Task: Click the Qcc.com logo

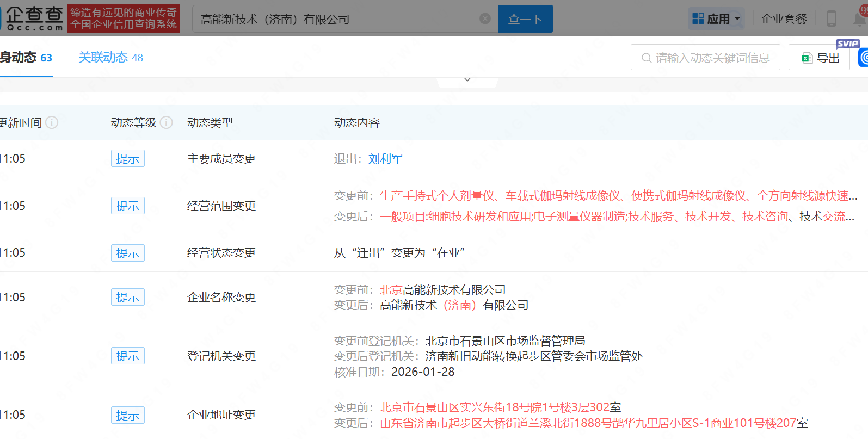Action: click(x=34, y=18)
